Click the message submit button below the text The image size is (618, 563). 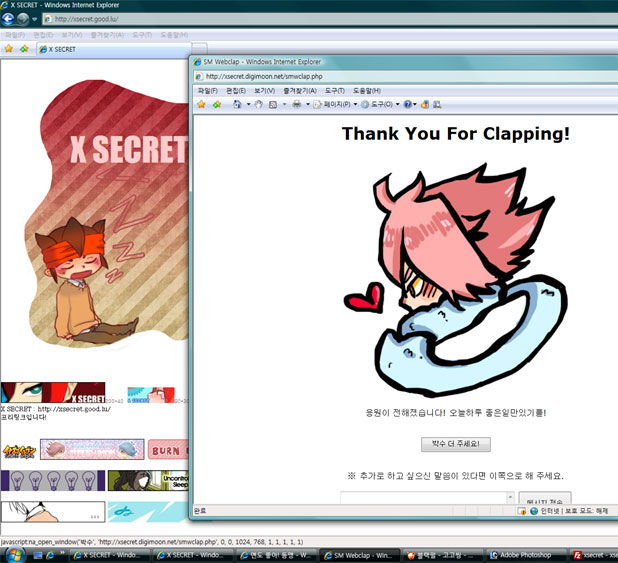545,500
